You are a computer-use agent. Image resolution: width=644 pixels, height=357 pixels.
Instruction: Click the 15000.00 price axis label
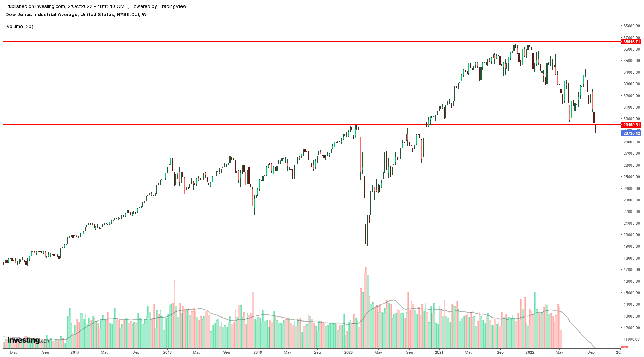pyautogui.click(x=631, y=293)
